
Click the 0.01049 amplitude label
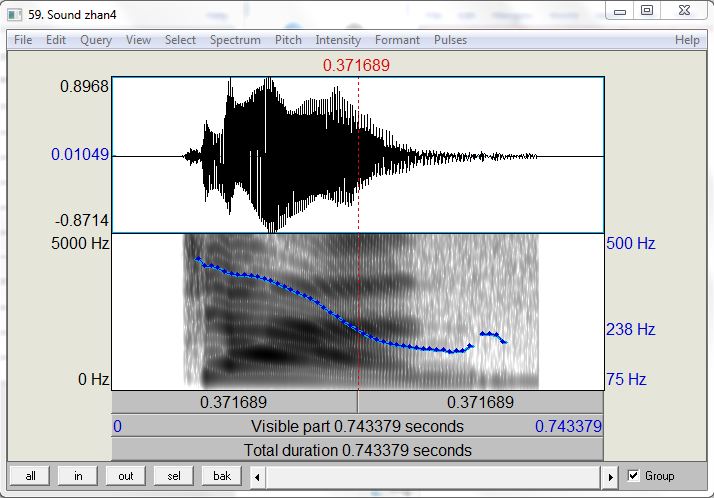tap(80, 155)
